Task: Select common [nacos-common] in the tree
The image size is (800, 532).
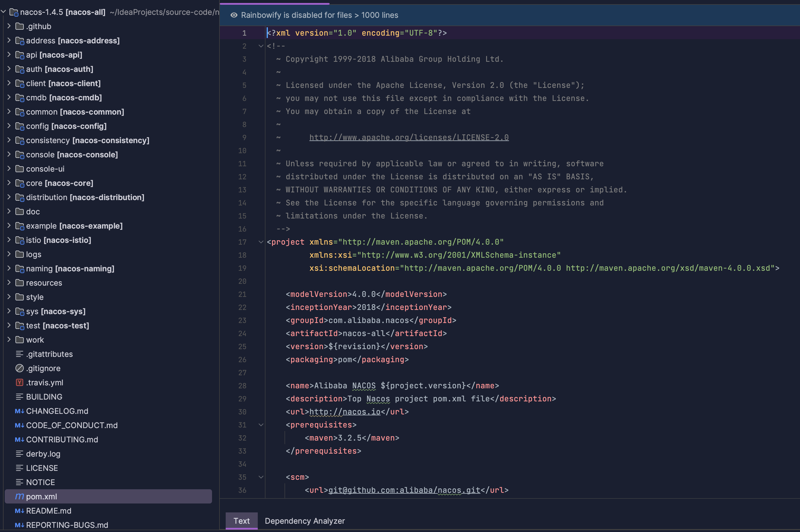Action: click(x=108, y=112)
